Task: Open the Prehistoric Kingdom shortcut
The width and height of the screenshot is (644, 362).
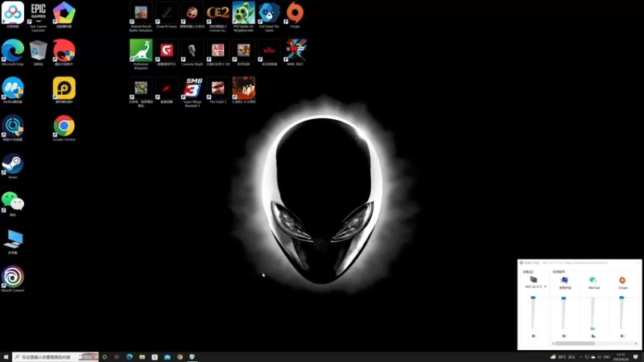Action: tap(141, 54)
